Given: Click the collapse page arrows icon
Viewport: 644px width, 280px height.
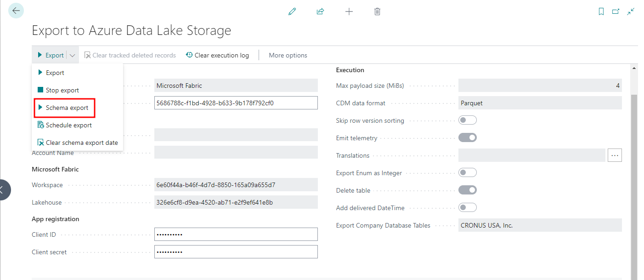Looking at the screenshot, I should click(x=631, y=11).
